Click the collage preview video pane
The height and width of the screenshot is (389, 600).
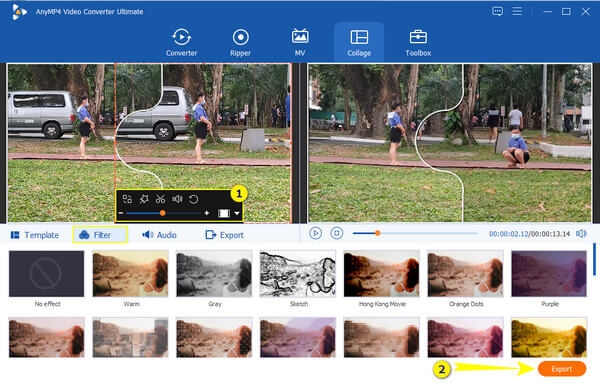pyautogui.click(x=450, y=143)
